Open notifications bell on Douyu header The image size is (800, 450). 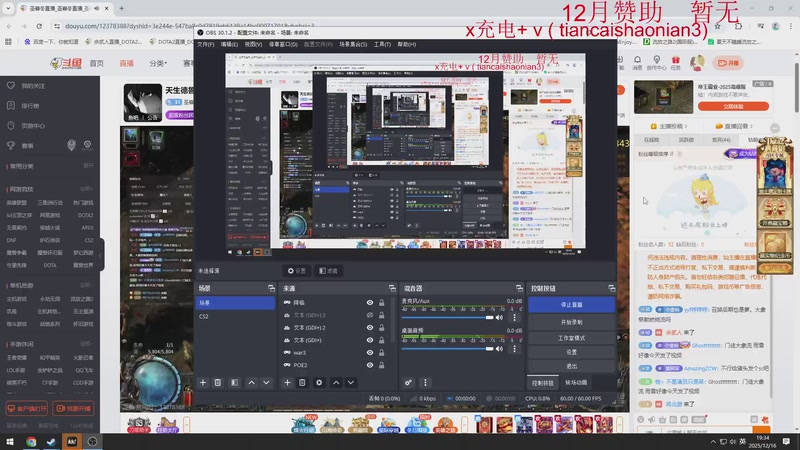(x=637, y=60)
